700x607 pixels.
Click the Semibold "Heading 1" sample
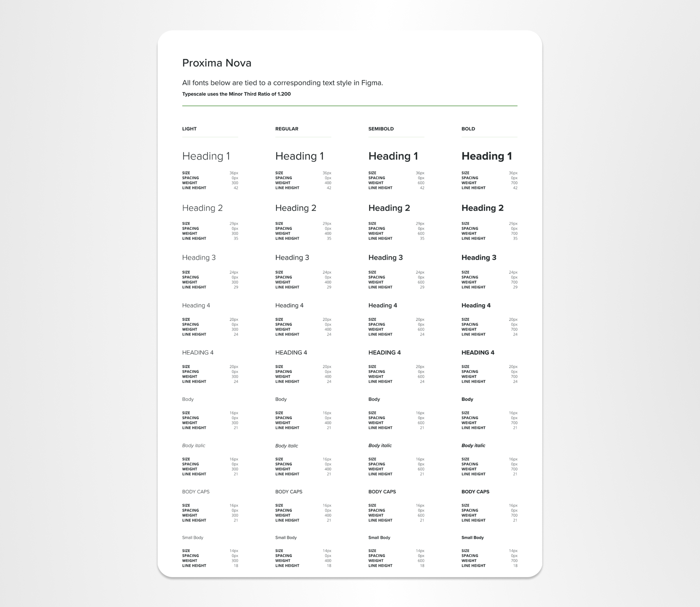point(393,156)
